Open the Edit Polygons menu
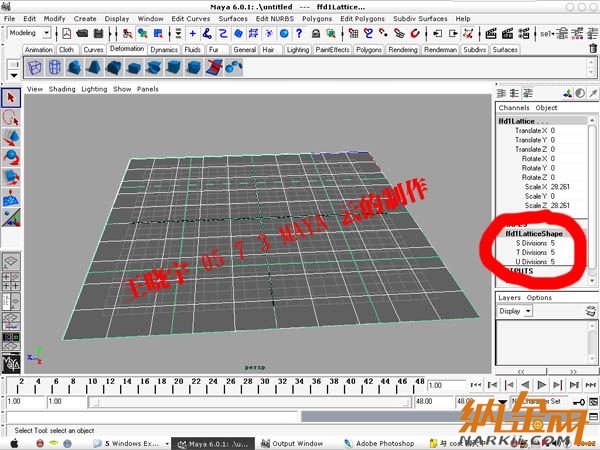 [362, 18]
